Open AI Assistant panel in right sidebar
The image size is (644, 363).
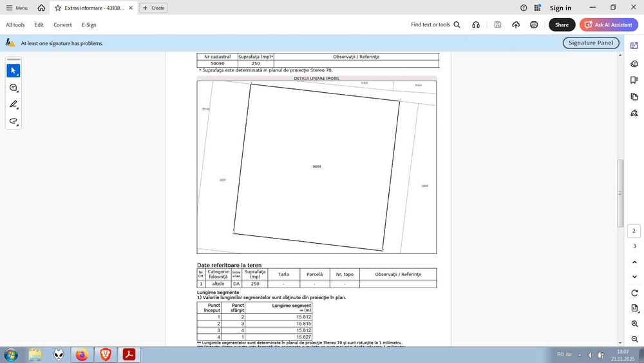(634, 46)
